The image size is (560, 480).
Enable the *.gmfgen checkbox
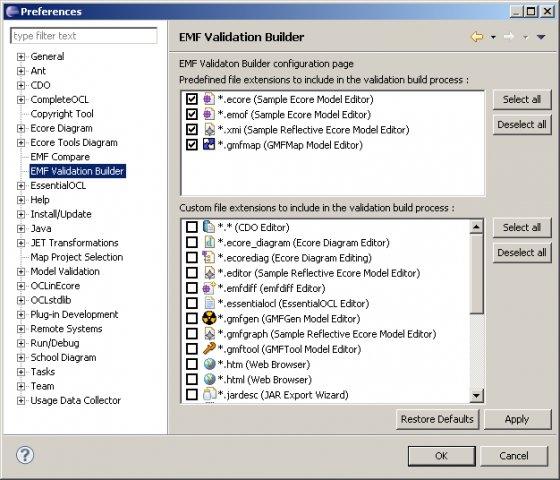point(192,318)
